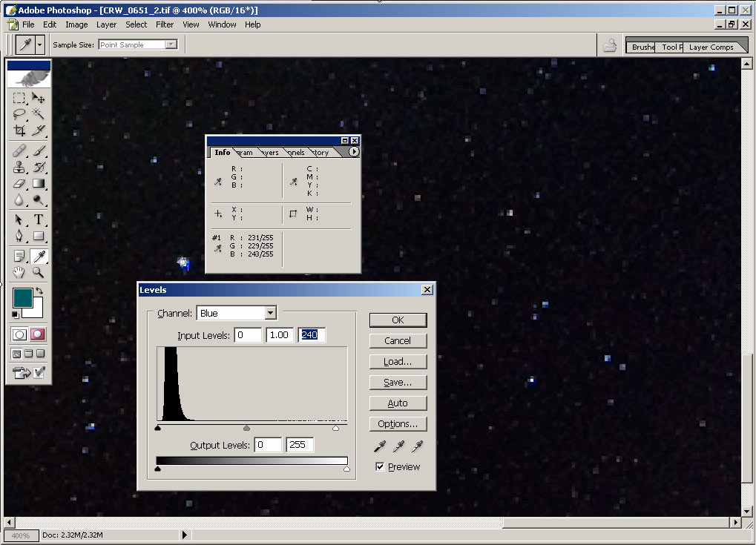This screenshot has width=756, height=545.
Task: Select the Horizontal Type tool
Action: 39,219
